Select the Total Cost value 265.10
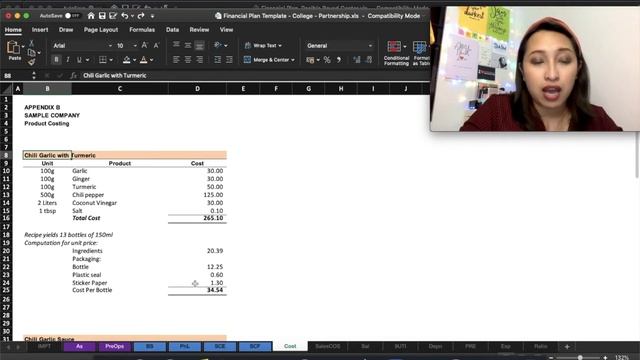This screenshot has width=640, height=360. click(x=197, y=218)
